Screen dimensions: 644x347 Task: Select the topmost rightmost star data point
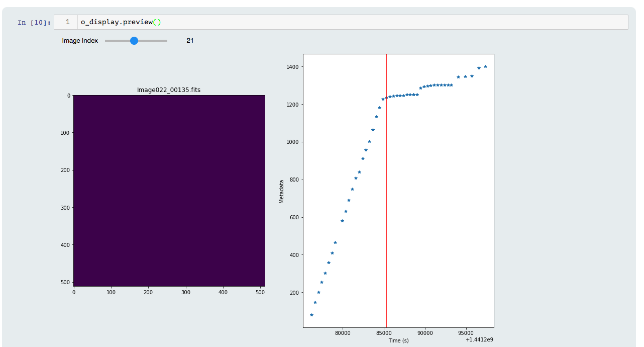tap(485, 66)
